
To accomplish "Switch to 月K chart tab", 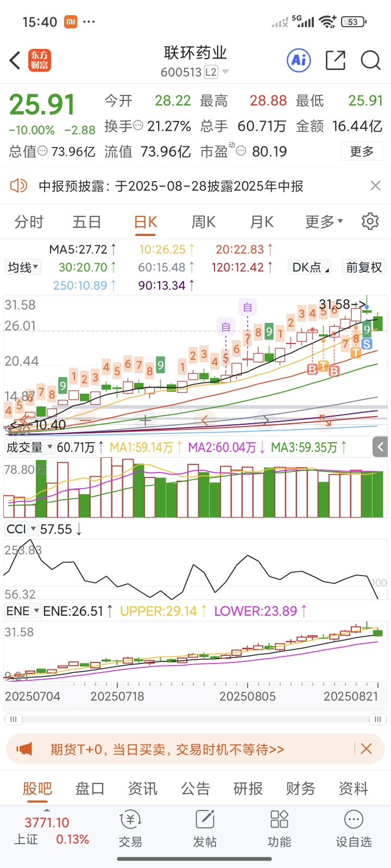I will [x=262, y=222].
